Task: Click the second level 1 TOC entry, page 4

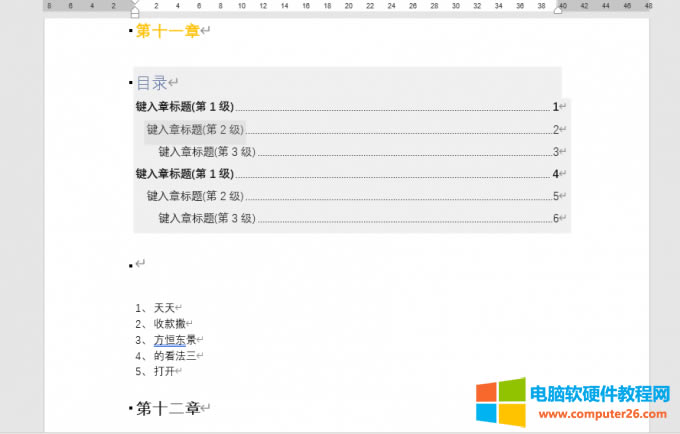Action: (184, 173)
